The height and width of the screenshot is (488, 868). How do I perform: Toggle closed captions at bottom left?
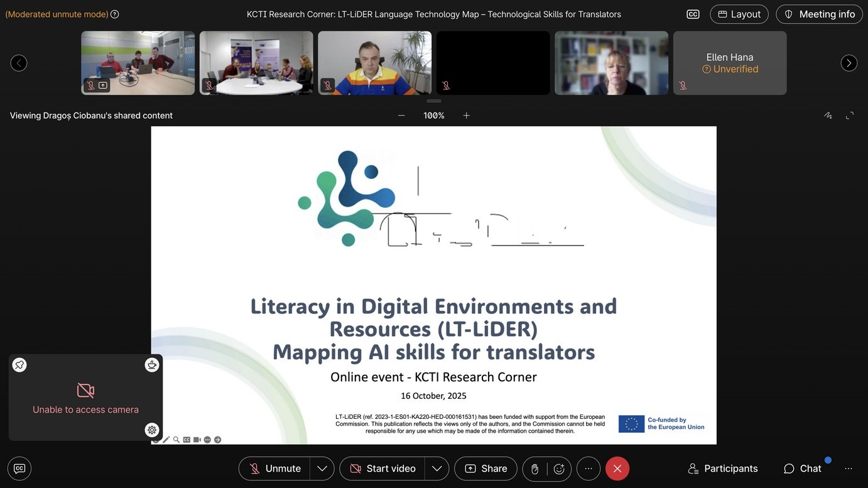[x=19, y=469]
